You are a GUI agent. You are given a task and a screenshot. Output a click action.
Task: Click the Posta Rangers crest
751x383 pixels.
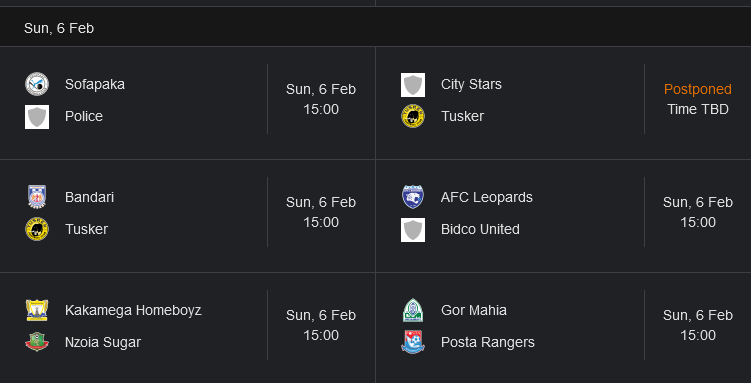(x=413, y=342)
